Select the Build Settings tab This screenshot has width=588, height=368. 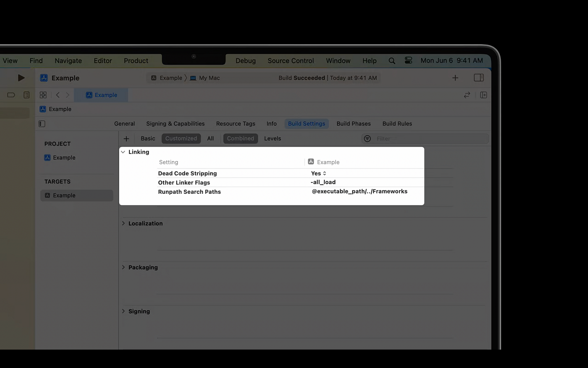coord(307,124)
